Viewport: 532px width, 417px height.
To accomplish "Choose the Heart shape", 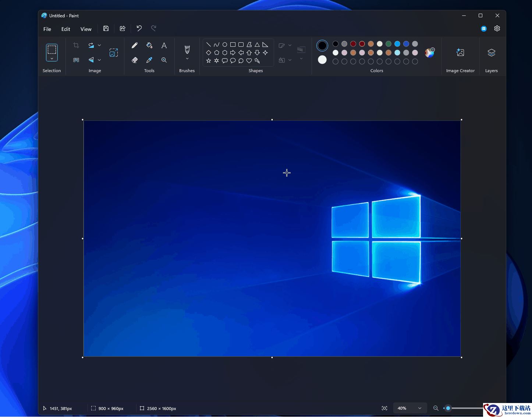I will tap(249, 61).
